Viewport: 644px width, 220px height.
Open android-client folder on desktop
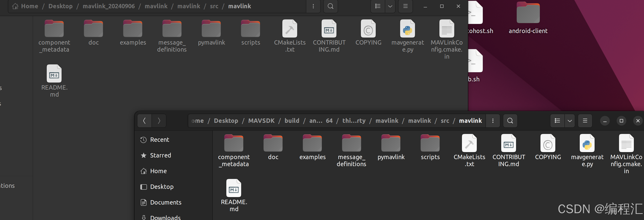[x=528, y=18]
